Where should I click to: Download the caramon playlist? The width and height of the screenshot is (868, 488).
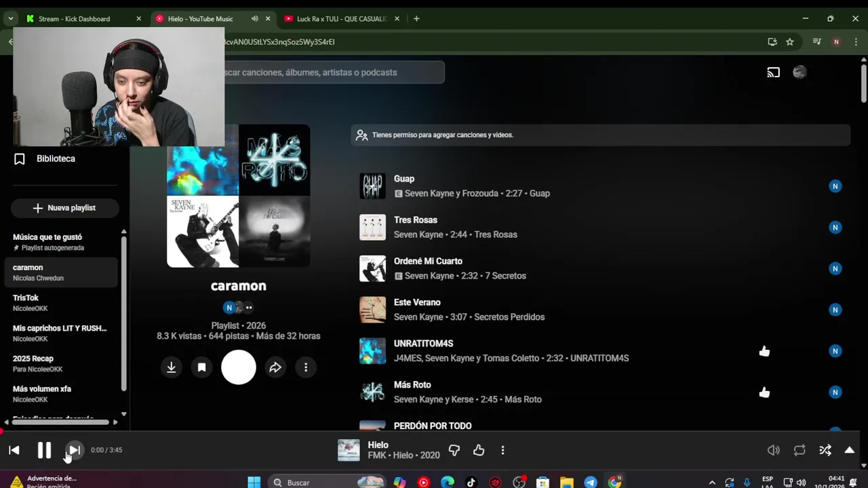pyautogui.click(x=172, y=367)
